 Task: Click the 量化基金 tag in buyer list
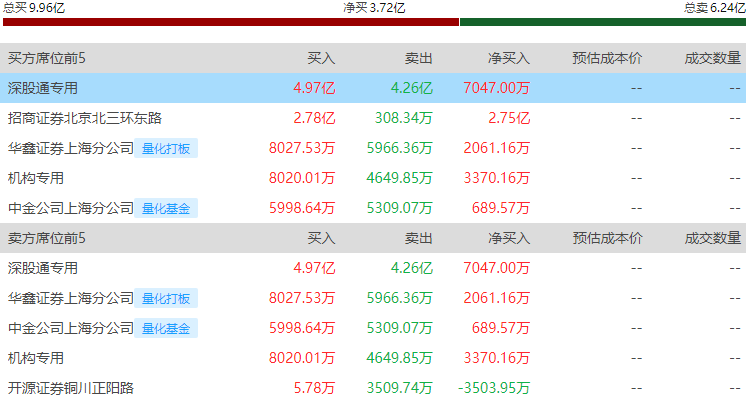click(x=166, y=208)
